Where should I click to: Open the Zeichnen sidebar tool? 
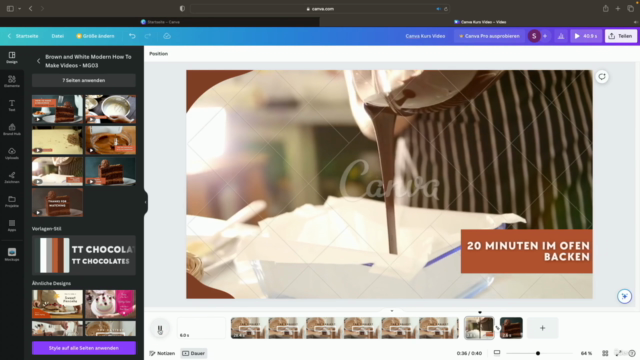click(x=12, y=178)
